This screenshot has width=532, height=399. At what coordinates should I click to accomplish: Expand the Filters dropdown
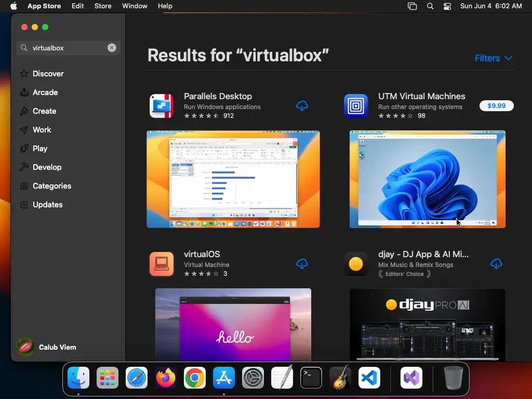click(x=494, y=58)
